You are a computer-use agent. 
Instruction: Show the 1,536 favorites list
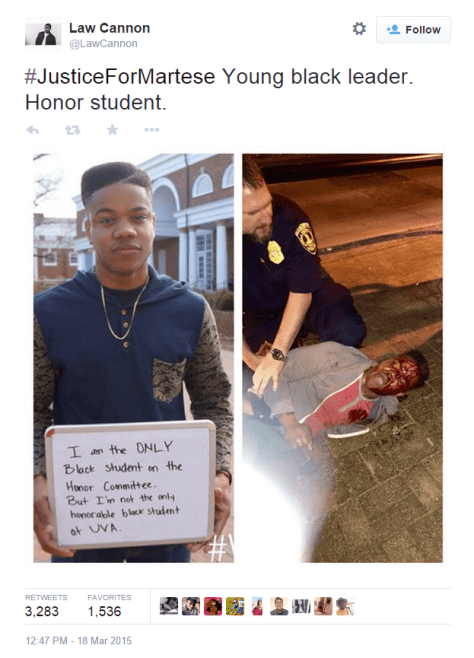[x=109, y=606]
